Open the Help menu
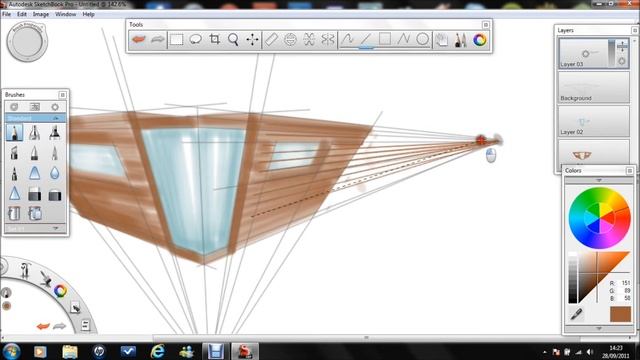Viewport: 640px width, 360px height. 89,14
